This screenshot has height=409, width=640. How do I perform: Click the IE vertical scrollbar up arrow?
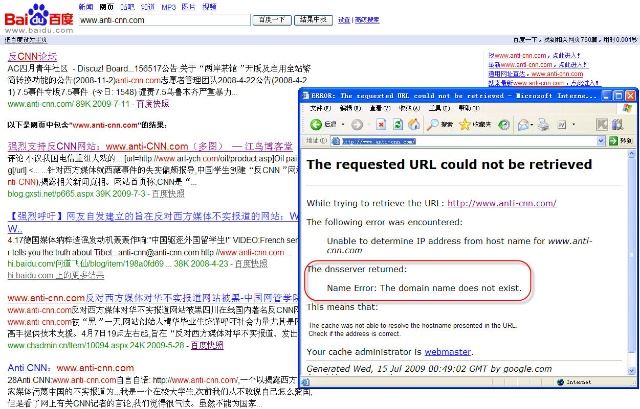click(631, 154)
